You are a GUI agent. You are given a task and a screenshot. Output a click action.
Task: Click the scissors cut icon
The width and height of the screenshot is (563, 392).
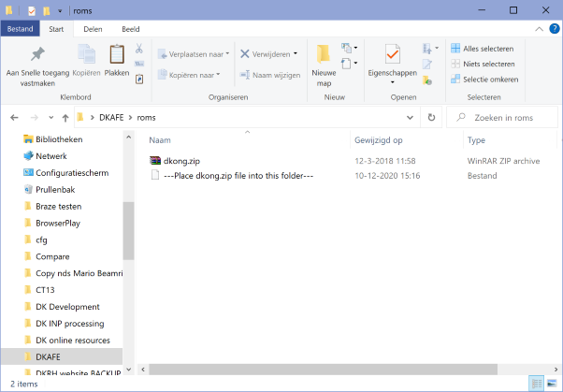(x=139, y=48)
